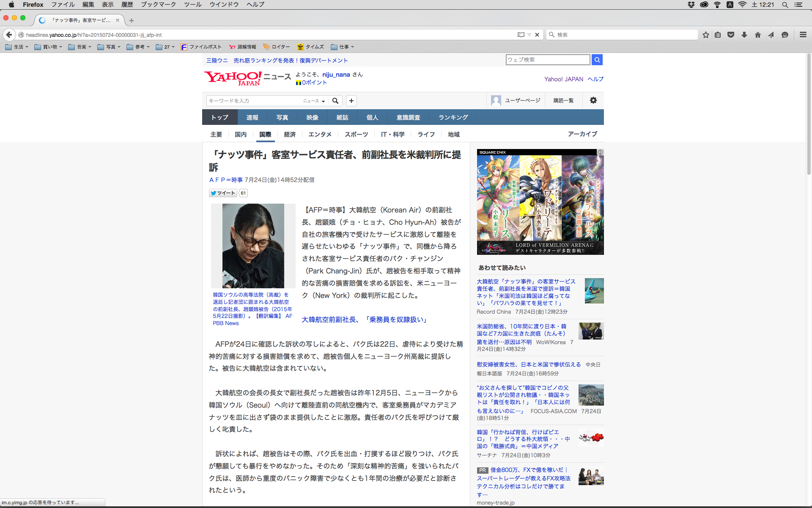Click the bookmark star icon
Viewport: 812px width, 508px height.
705,35
